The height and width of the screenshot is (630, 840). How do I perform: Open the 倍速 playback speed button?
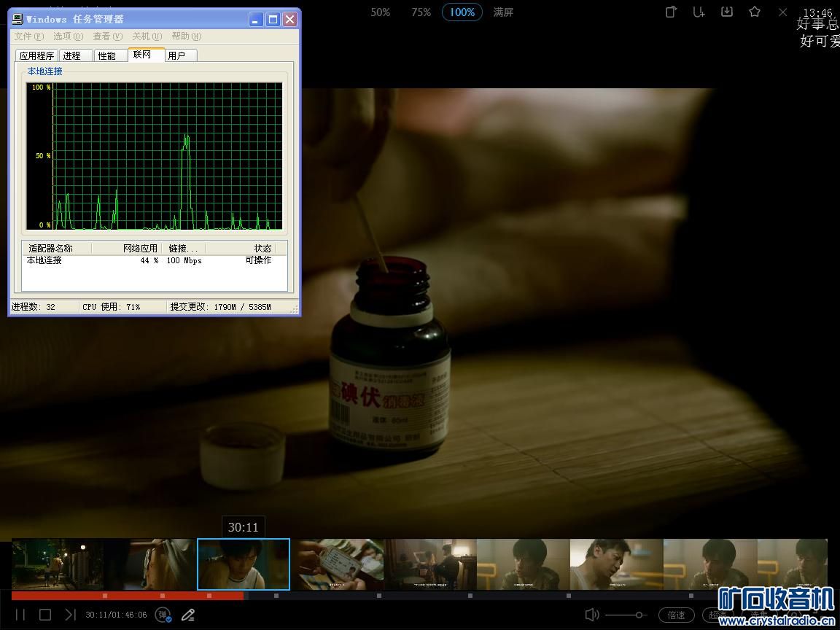click(676, 615)
